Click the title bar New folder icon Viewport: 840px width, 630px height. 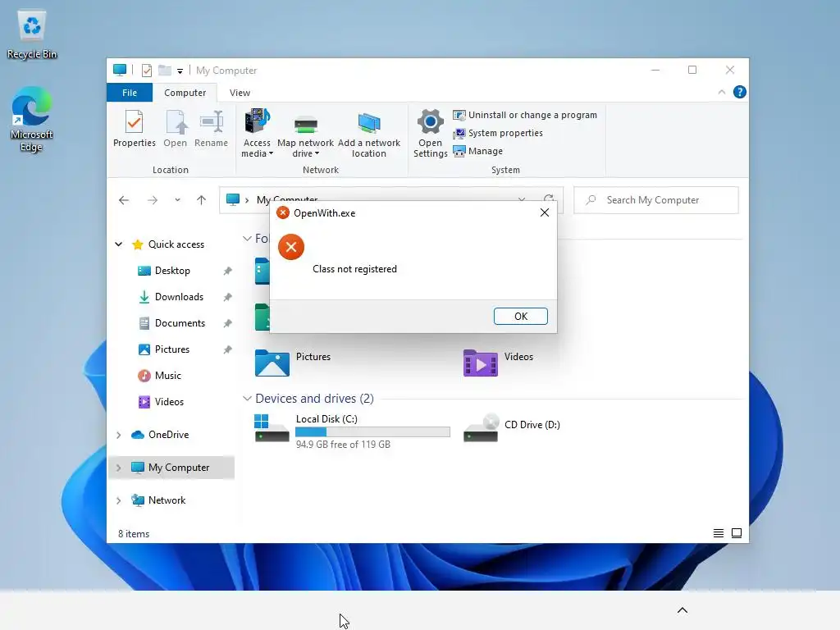tap(165, 71)
